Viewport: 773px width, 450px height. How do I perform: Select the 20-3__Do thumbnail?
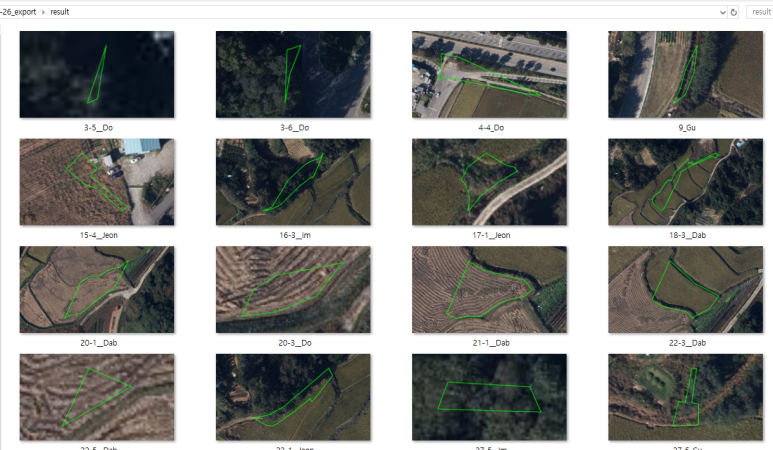293,289
